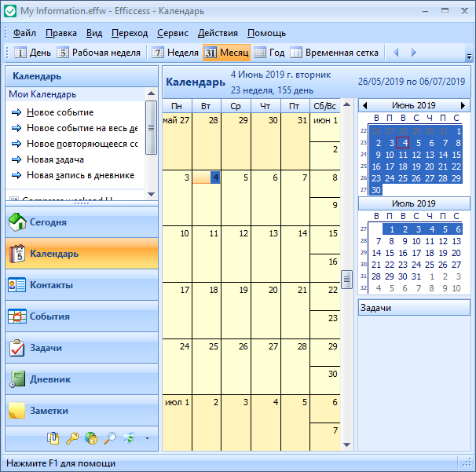Screen dimensions: 476x472
Task: Click the Задачи clipboard checkmark icon
Action: (17, 348)
